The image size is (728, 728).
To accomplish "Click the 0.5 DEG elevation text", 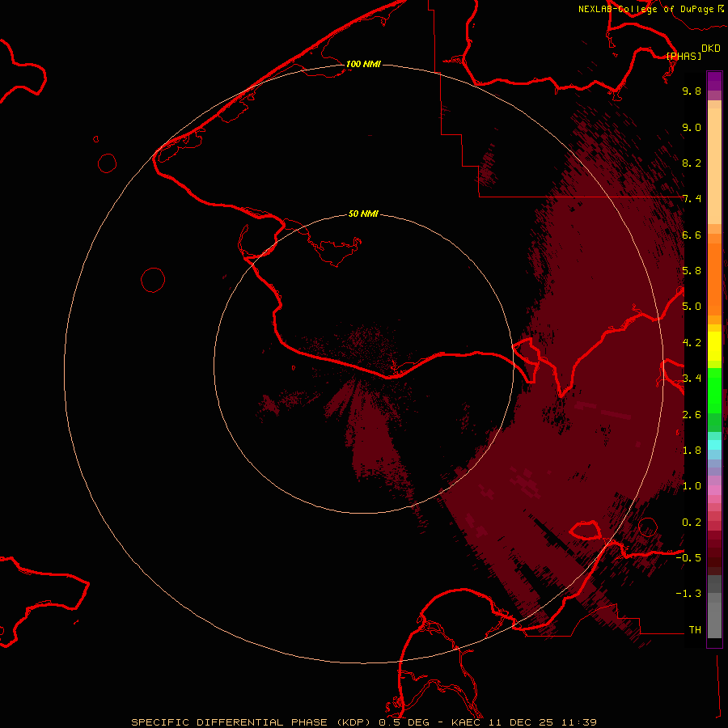I will pos(405,722).
